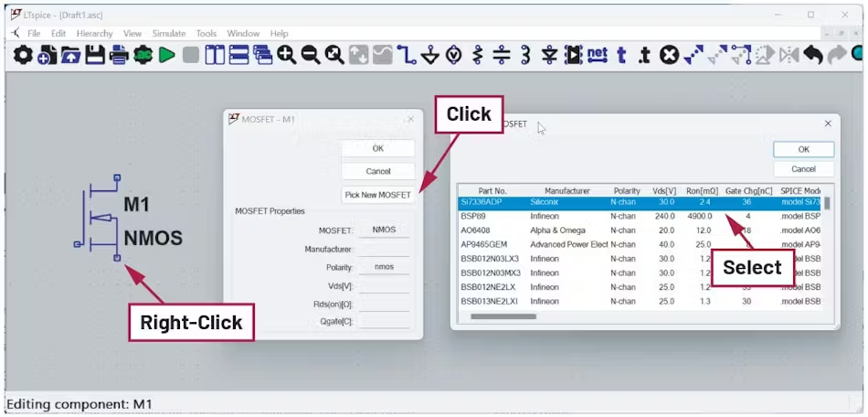Open the Help menu
Image resolution: width=868 pixels, height=417 pixels.
279,33
